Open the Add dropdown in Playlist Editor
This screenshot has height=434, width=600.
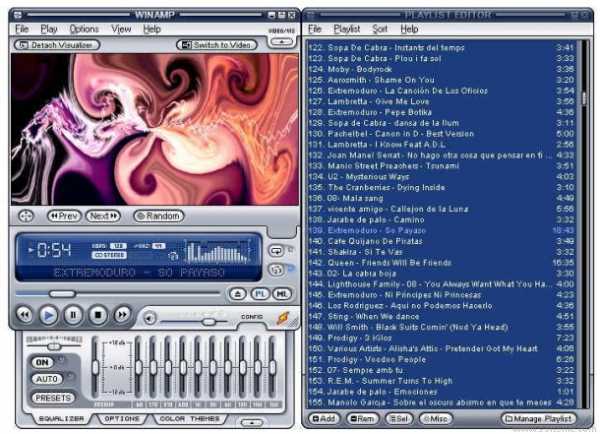click(324, 419)
